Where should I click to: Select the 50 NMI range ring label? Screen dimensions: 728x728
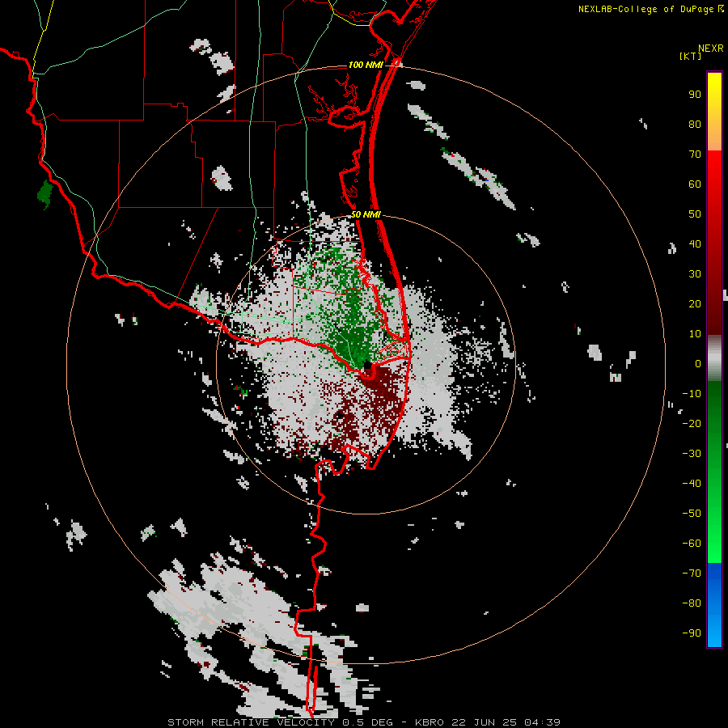pos(366,214)
